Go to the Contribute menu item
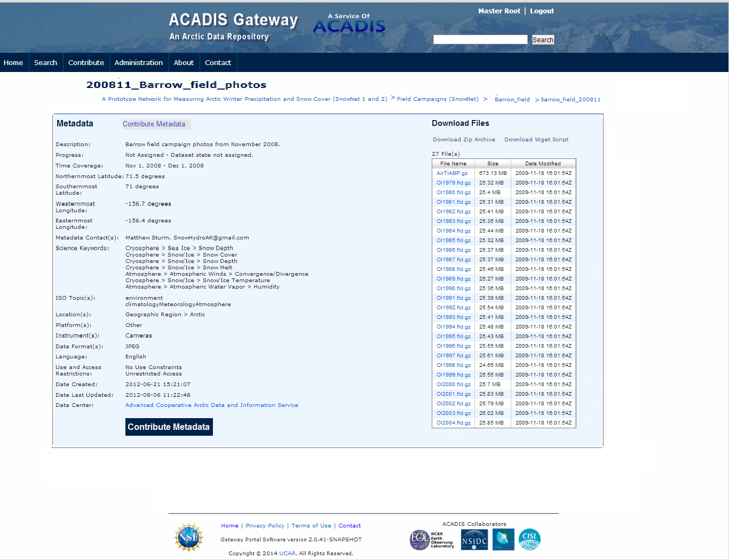729x560 pixels. pos(86,62)
